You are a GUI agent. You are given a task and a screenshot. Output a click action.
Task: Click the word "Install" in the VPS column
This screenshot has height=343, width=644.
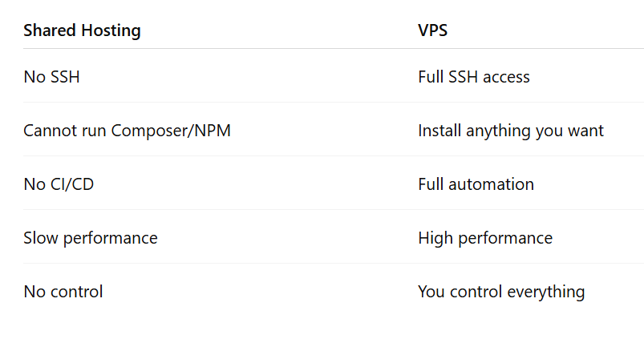tap(439, 131)
